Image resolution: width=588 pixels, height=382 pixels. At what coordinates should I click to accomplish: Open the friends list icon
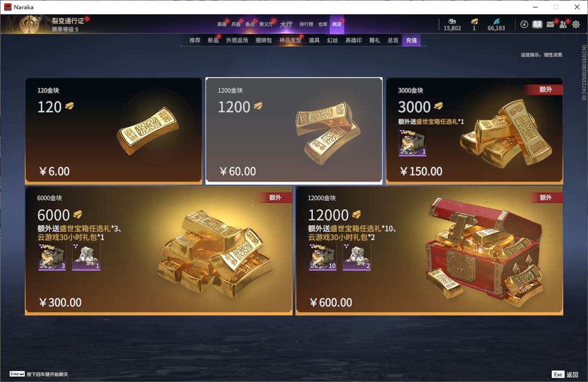point(563,24)
